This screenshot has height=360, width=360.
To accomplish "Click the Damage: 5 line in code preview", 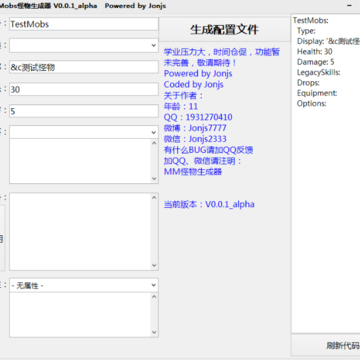I will coord(316,62).
